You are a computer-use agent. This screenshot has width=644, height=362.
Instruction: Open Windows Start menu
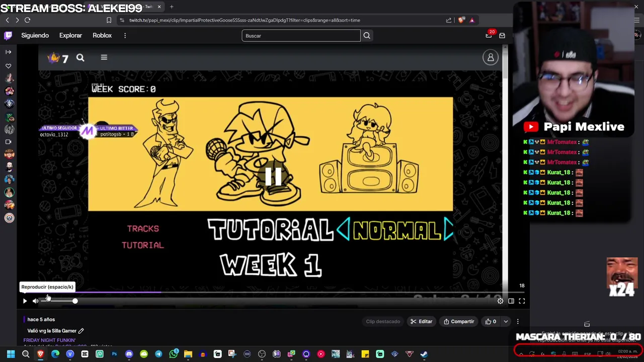click(11, 354)
